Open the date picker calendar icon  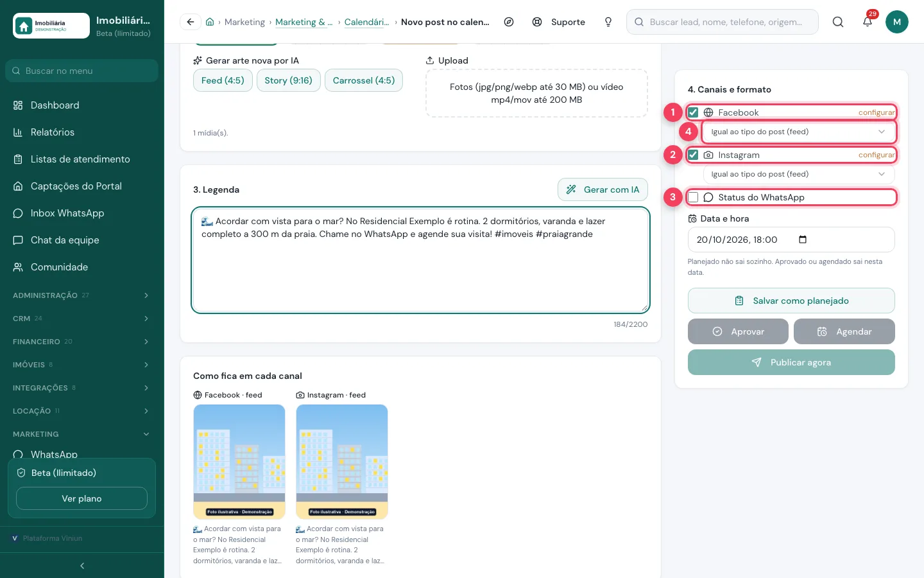coord(803,240)
